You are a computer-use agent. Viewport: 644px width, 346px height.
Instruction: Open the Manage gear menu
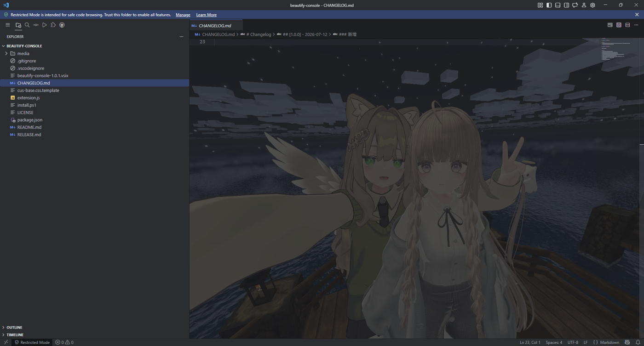[592, 5]
